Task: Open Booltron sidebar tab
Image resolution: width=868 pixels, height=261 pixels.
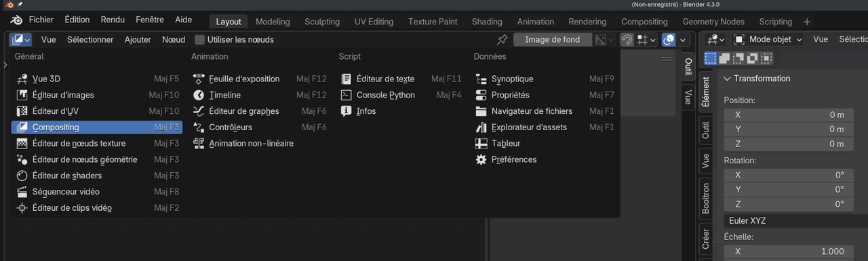Action: pyautogui.click(x=705, y=198)
